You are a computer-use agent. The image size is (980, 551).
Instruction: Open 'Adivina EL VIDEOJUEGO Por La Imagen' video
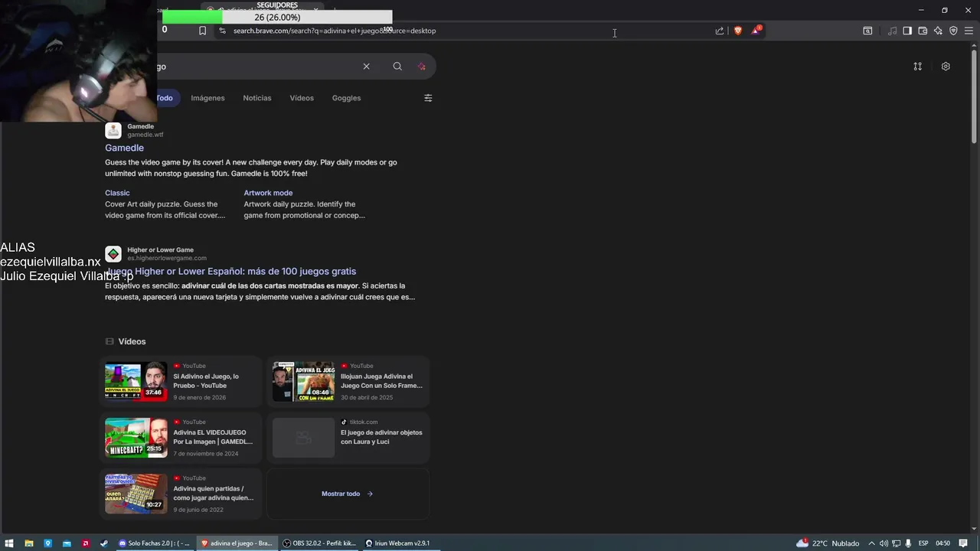(213, 437)
